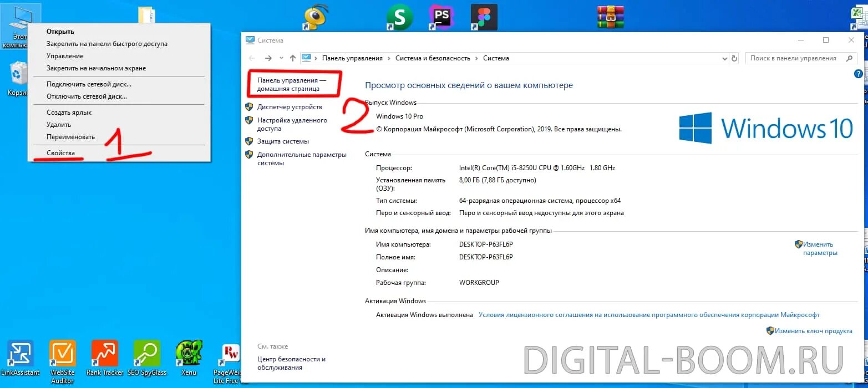Click the up-one-level arrow button
The height and width of the screenshot is (388, 868).
click(x=293, y=58)
